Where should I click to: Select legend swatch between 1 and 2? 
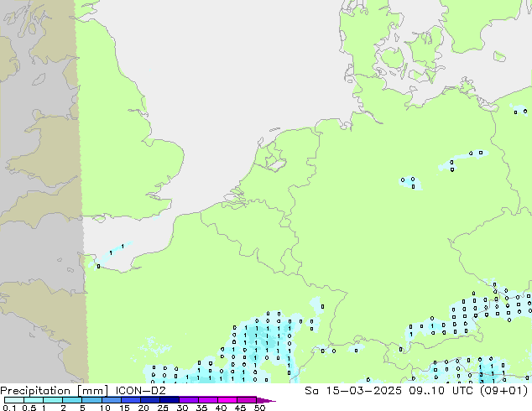point(53,400)
